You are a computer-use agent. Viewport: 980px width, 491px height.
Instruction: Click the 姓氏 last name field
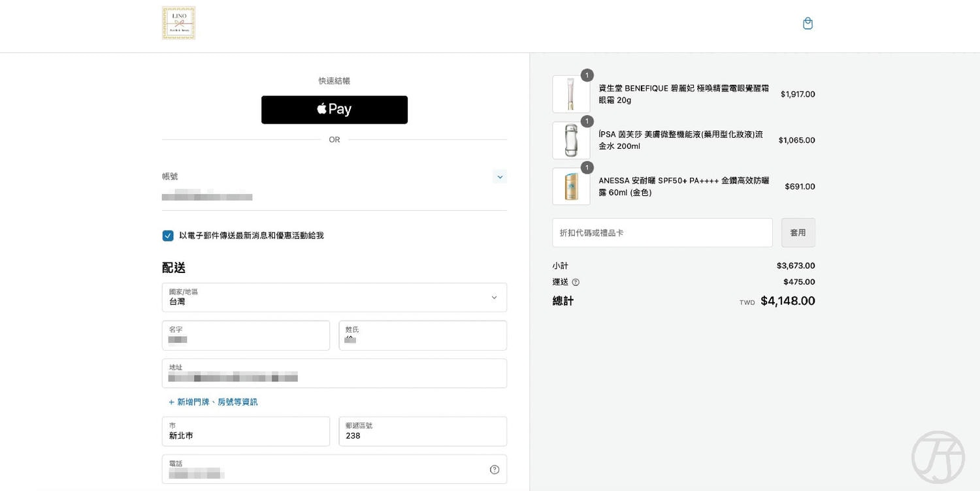pyautogui.click(x=423, y=336)
